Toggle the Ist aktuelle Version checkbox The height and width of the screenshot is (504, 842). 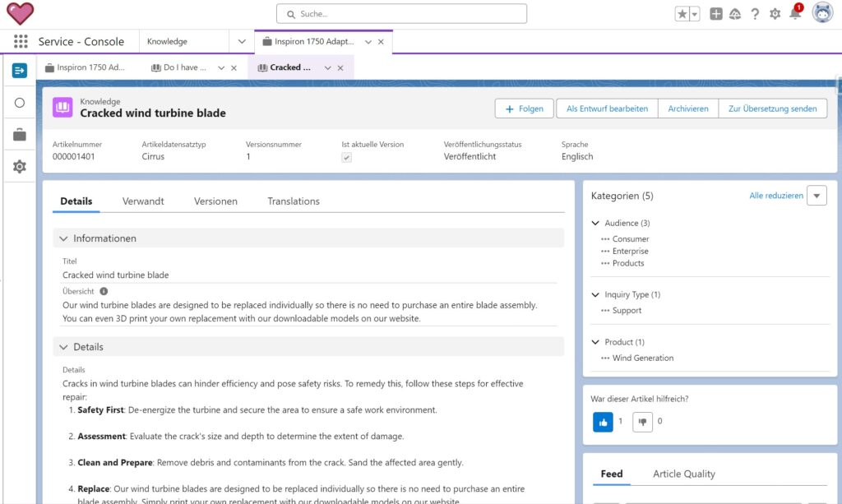tap(347, 157)
